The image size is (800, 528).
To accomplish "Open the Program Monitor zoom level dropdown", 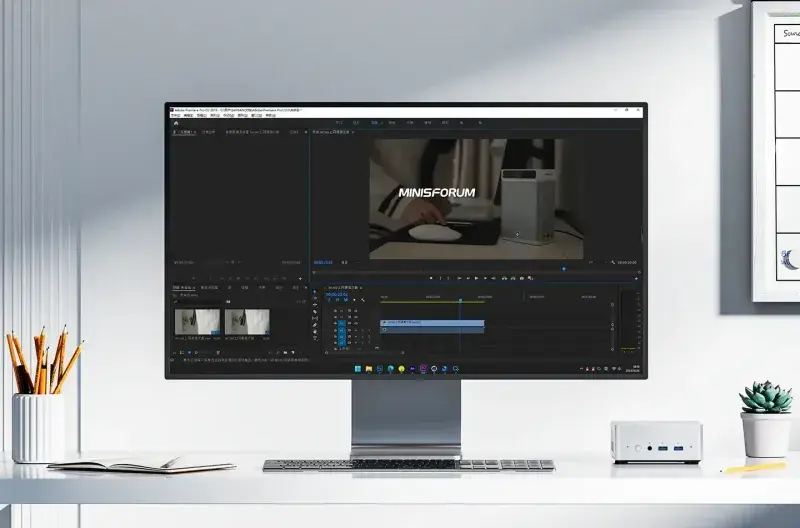I will click(346, 263).
